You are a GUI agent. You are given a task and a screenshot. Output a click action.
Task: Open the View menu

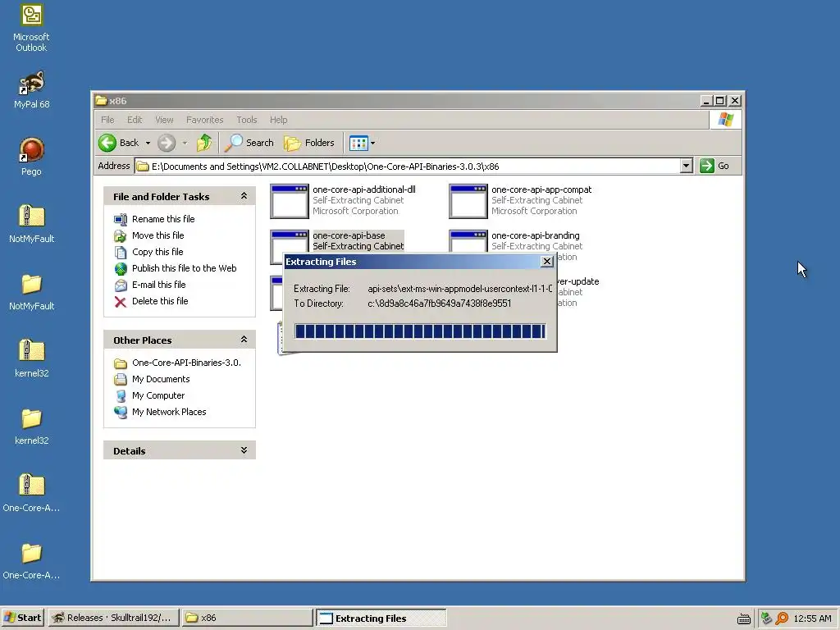pyautogui.click(x=164, y=120)
